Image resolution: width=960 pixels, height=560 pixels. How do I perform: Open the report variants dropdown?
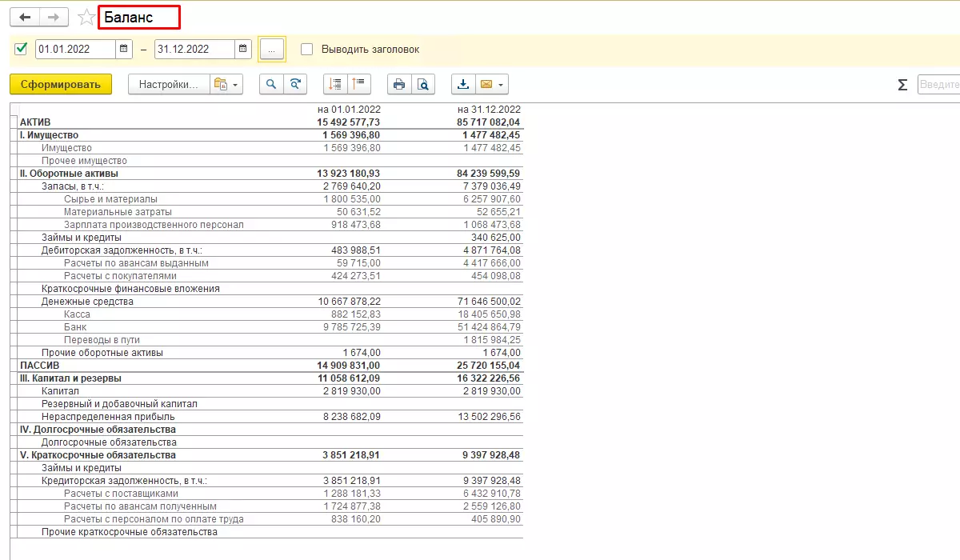click(x=226, y=84)
